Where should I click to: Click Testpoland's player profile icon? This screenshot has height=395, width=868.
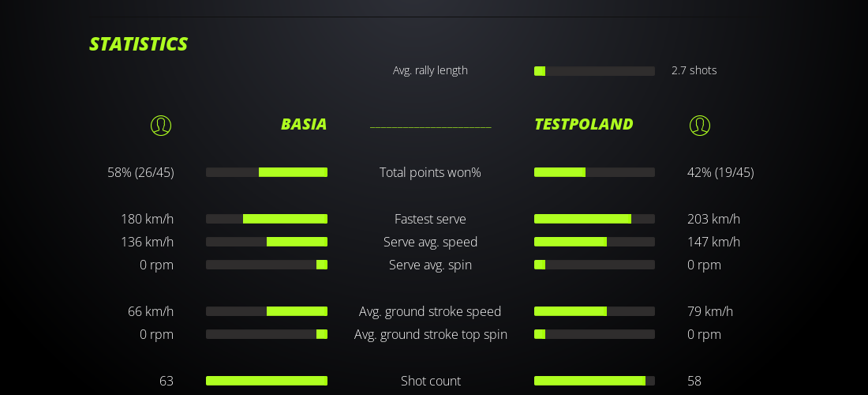click(x=700, y=126)
